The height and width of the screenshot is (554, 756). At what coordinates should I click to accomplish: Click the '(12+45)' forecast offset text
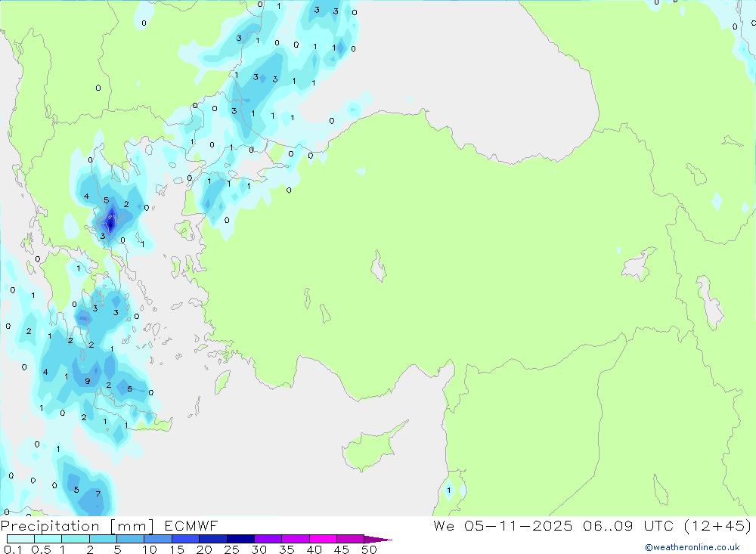pos(717,525)
